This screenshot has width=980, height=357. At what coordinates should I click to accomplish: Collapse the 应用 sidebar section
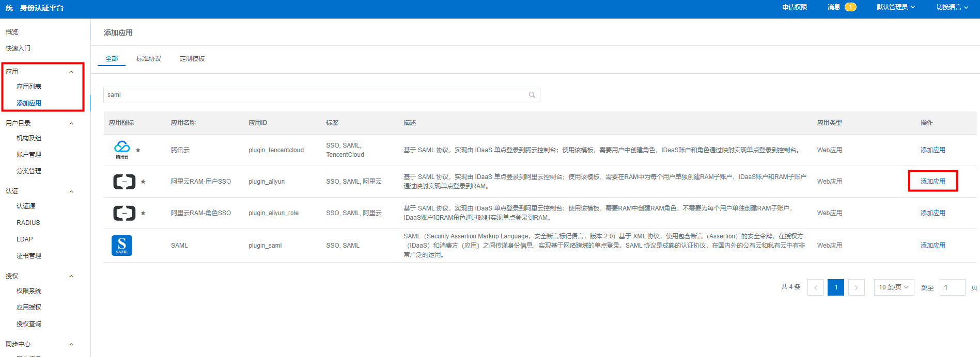click(71, 72)
